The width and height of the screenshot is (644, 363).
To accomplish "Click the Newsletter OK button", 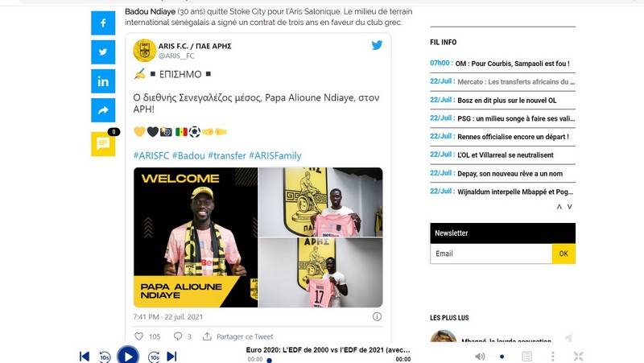I will [x=563, y=254].
